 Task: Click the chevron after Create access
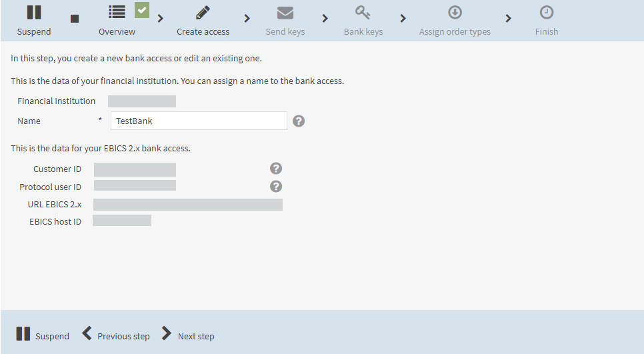(247, 19)
